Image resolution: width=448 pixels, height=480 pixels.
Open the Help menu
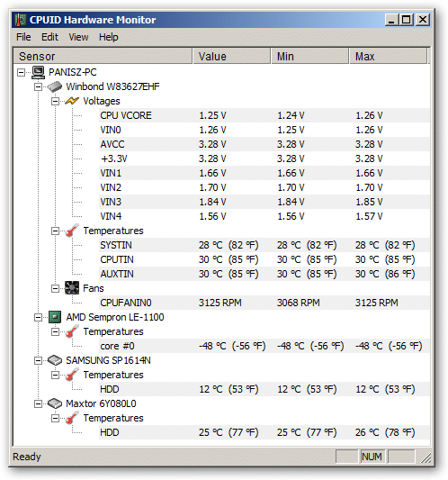point(109,37)
